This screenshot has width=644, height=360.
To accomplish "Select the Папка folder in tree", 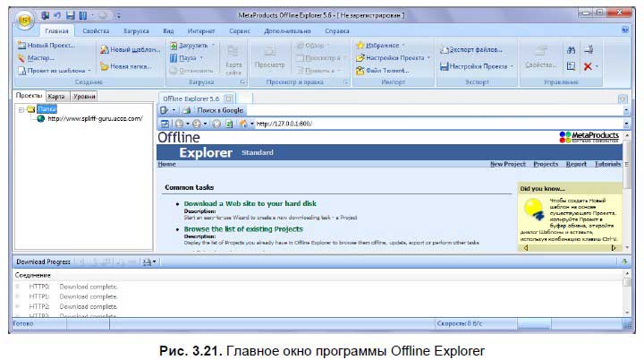I will click(47, 109).
